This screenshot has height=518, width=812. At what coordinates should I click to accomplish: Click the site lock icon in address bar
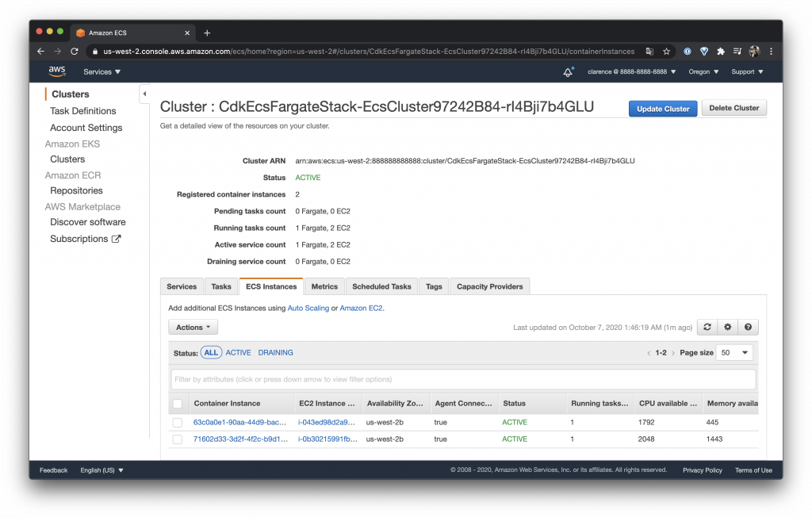click(94, 52)
